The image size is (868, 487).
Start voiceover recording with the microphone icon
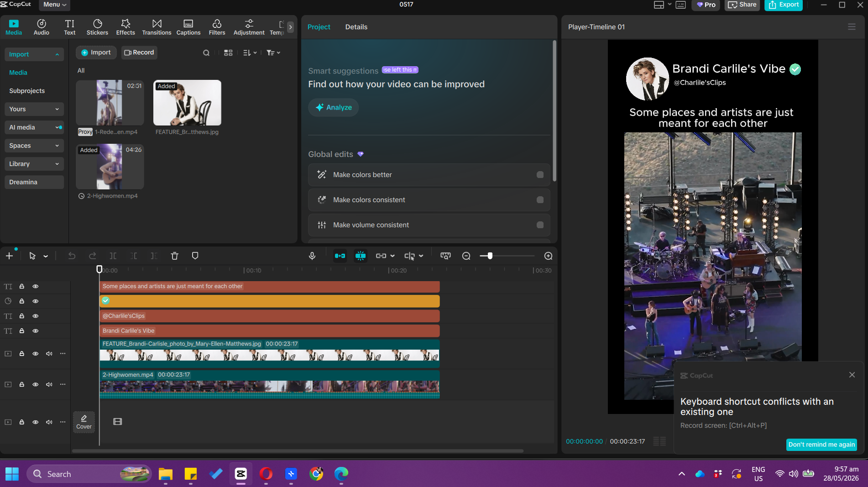click(312, 256)
